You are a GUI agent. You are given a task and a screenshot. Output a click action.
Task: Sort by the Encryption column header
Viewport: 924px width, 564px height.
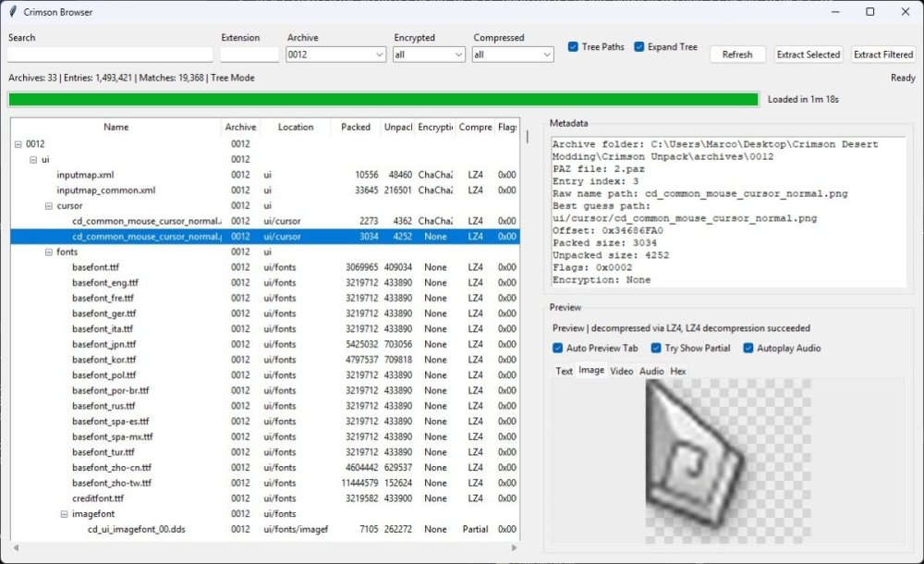tap(435, 127)
